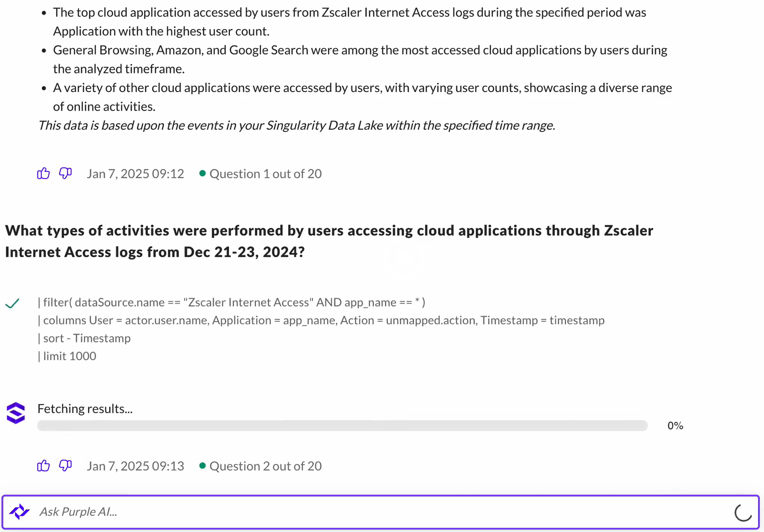Click the bold question about Zscaler activities
764x532 pixels.
click(329, 241)
